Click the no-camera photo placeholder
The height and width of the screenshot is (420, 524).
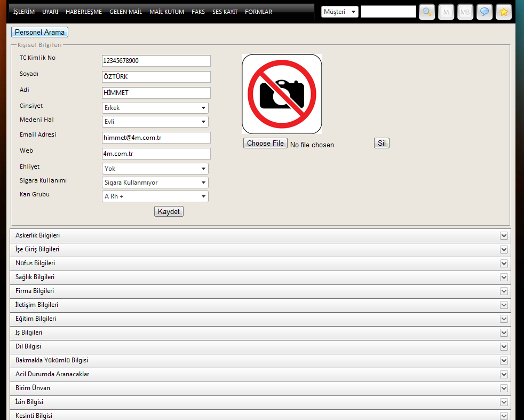click(282, 94)
